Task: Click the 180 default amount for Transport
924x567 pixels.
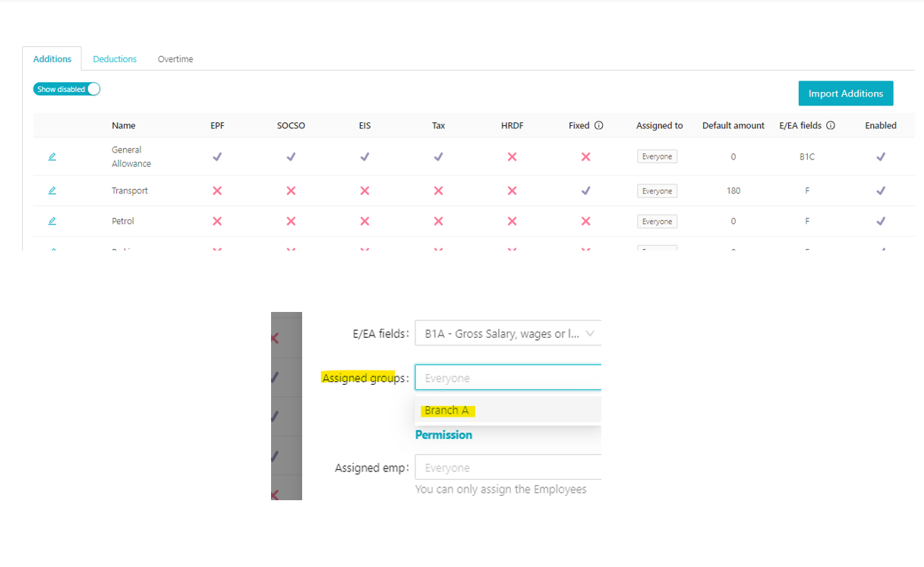Action: pos(733,191)
